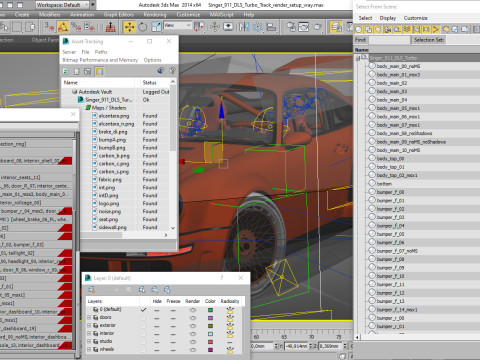Toggle render eye for doors layer
Screen dimensions: 480x360
click(x=192, y=318)
